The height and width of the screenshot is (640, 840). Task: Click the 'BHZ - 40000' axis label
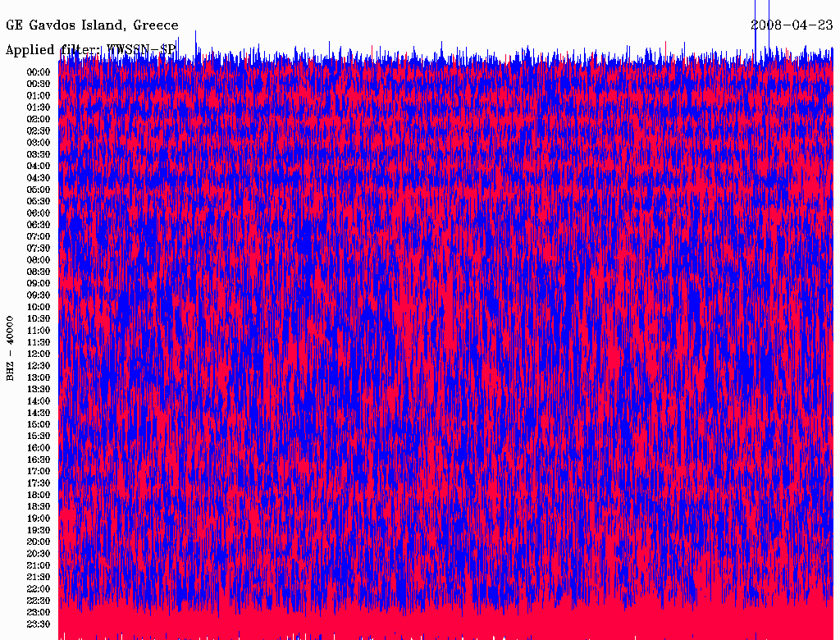tap(10, 349)
